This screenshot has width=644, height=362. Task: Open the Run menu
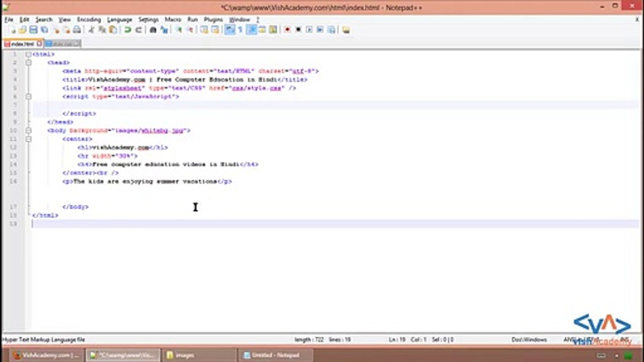[192, 20]
